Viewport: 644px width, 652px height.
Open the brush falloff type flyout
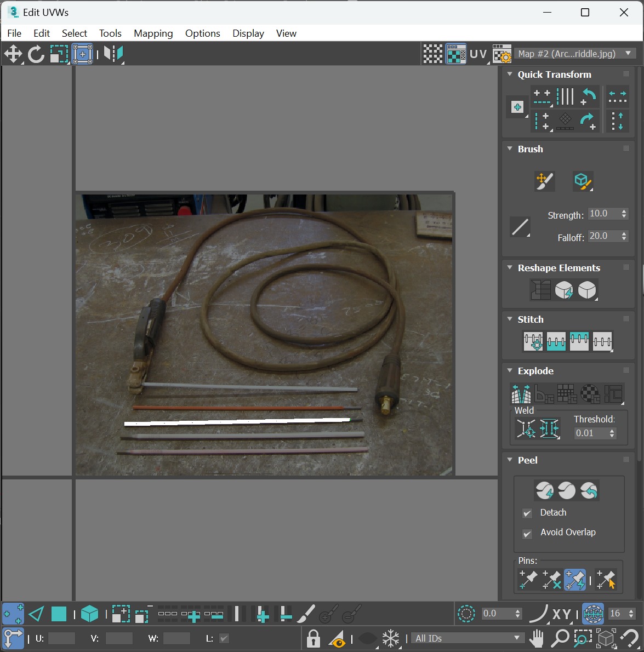pyautogui.click(x=520, y=227)
